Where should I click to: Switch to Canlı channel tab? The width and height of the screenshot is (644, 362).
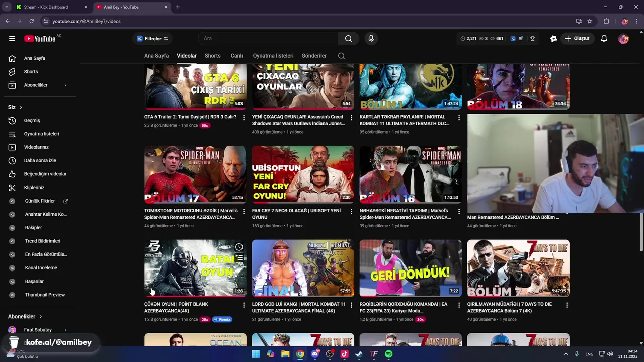(x=237, y=56)
